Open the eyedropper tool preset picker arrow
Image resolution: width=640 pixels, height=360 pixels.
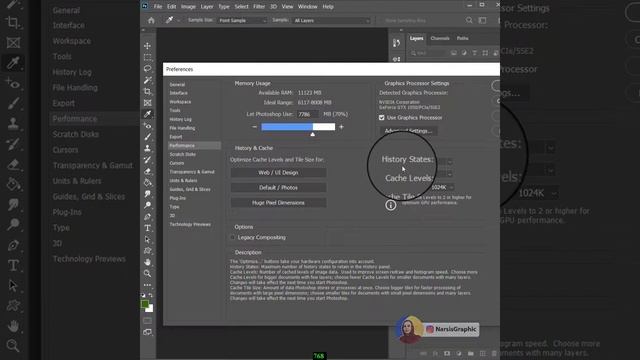[178, 20]
